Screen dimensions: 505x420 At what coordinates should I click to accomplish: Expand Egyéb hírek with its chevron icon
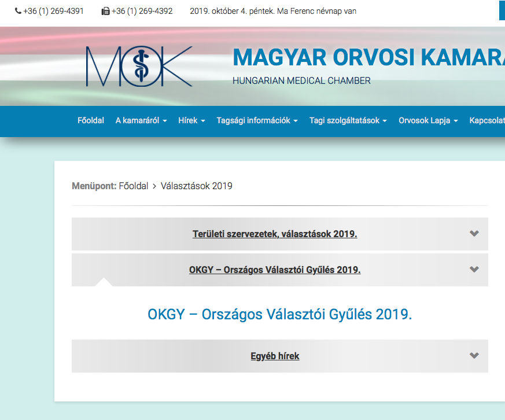474,356
